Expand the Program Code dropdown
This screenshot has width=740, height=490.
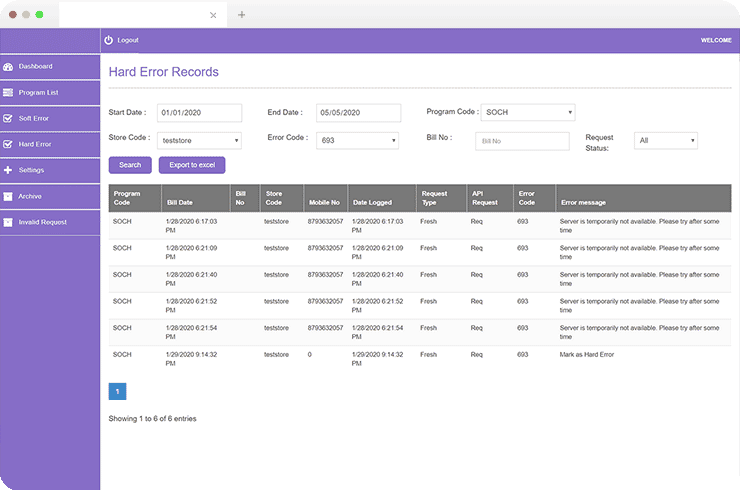click(527, 113)
